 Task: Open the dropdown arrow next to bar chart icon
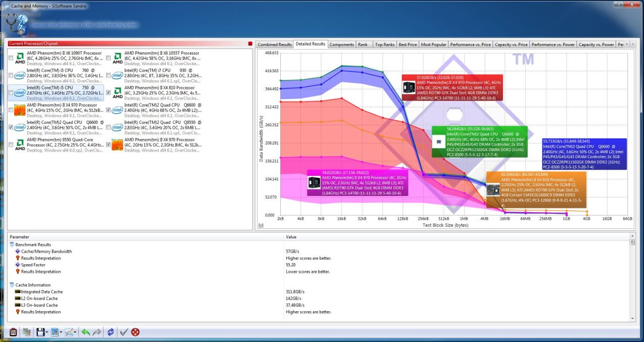61,332
